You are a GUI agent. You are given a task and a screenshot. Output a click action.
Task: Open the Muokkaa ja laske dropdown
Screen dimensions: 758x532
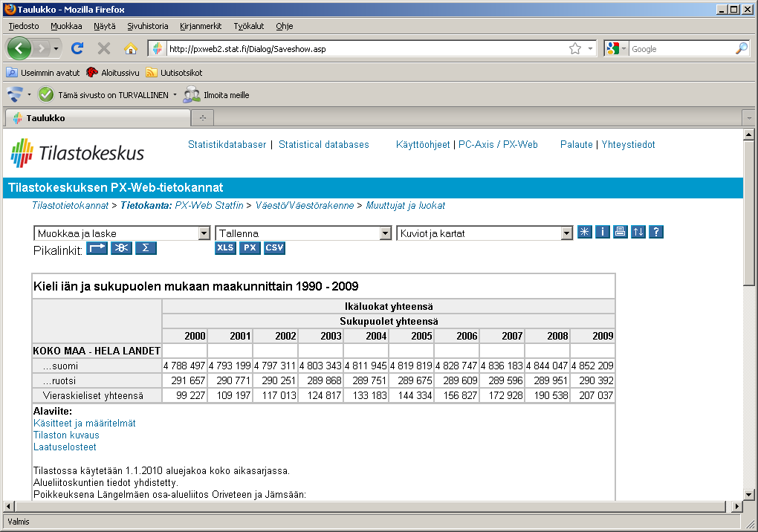(x=122, y=233)
